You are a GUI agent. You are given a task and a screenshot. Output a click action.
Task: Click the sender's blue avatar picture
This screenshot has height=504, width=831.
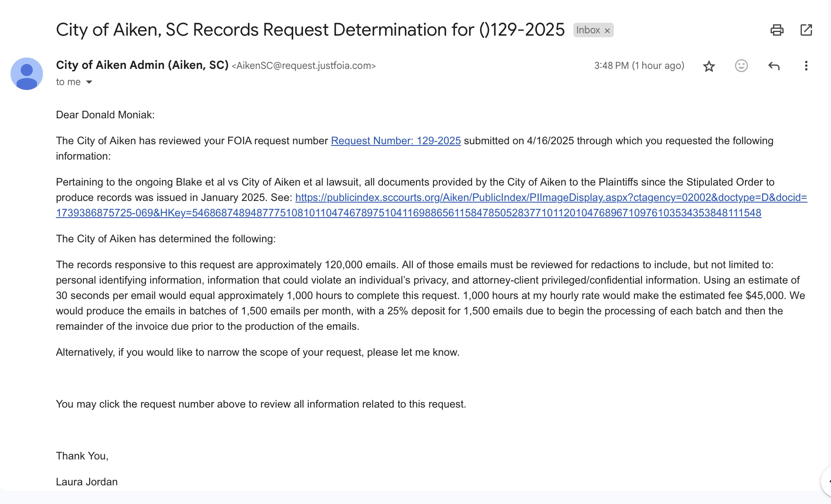(x=27, y=74)
